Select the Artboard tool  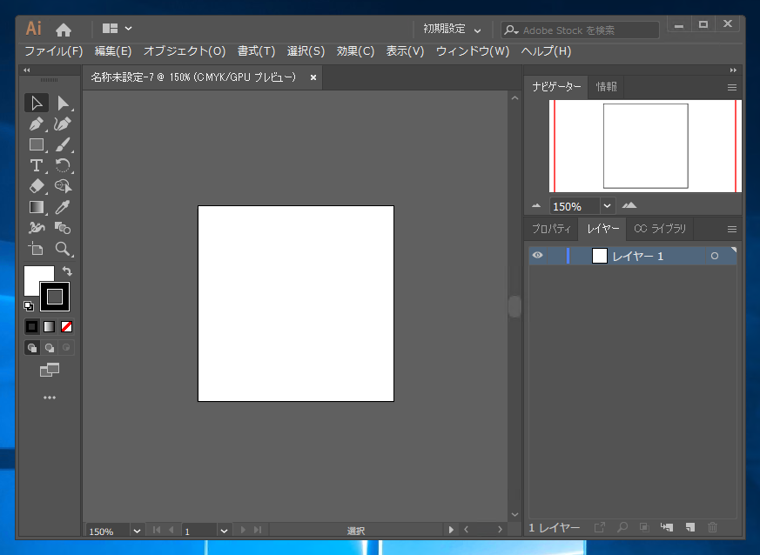pos(36,249)
